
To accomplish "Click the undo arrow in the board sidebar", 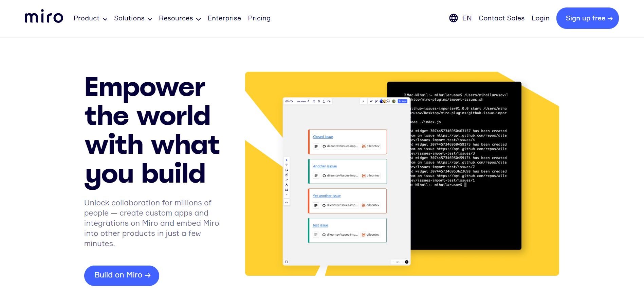I will 287,202.
